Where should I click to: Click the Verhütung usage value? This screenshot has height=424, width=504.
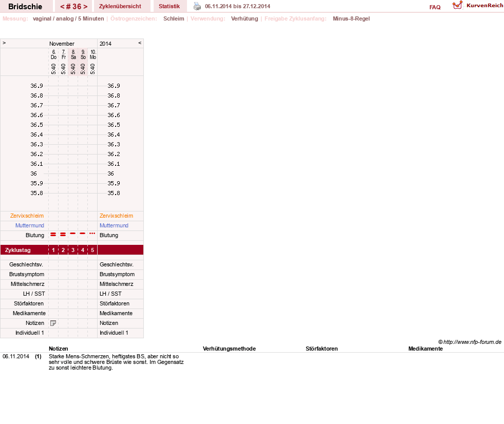coord(244,18)
